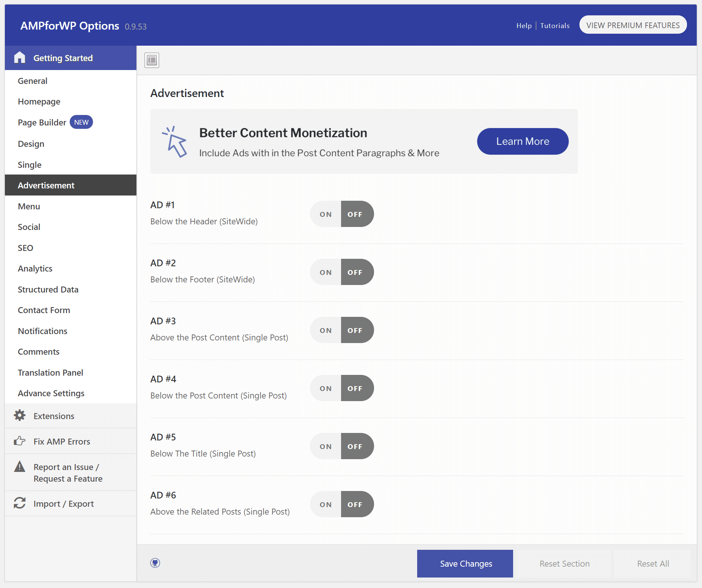The width and height of the screenshot is (702, 588).
Task: Click the thumbs-up icon for Fix AMP Errors
Action: [x=19, y=441]
